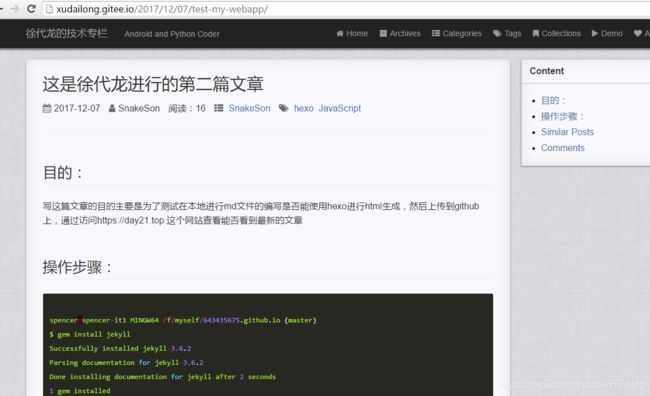The height and width of the screenshot is (396, 650).
Task: Jump to Similar Posts in Content
Action: [x=567, y=132]
